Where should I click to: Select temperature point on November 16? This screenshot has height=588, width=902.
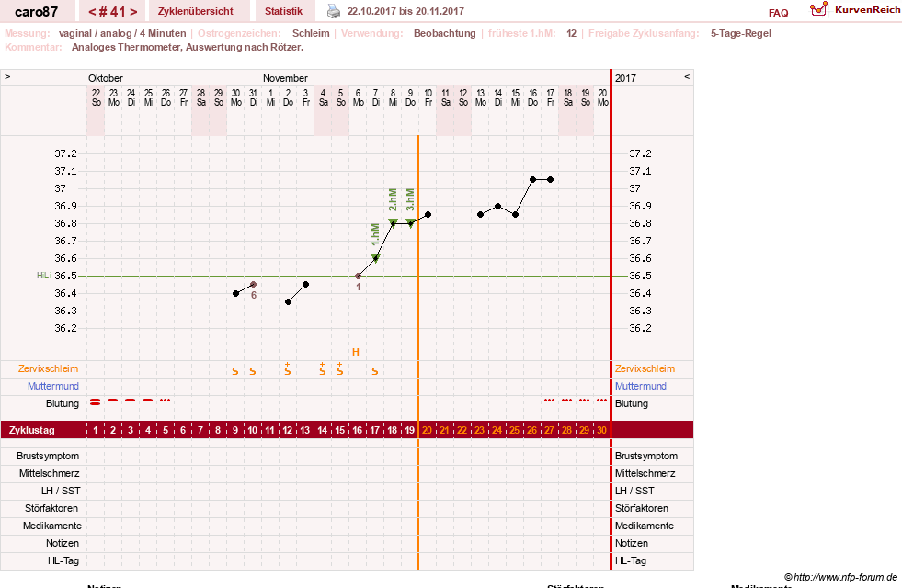point(532,180)
